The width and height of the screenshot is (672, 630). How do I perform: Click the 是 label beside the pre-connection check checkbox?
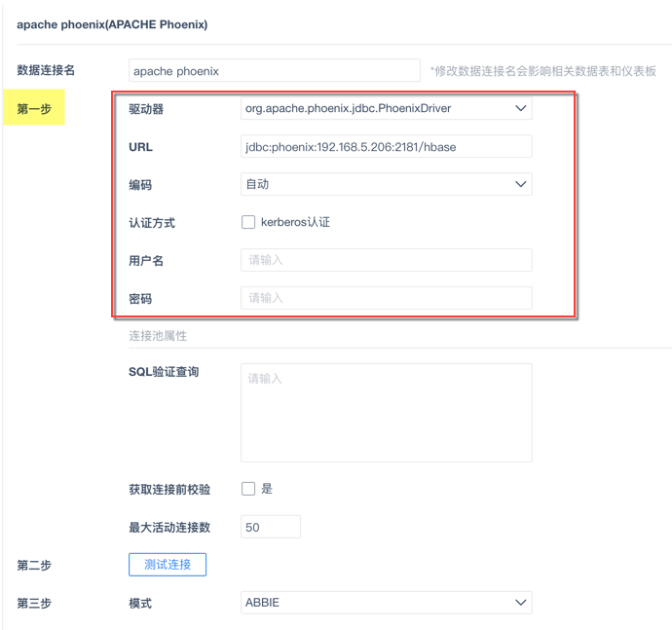click(x=267, y=489)
